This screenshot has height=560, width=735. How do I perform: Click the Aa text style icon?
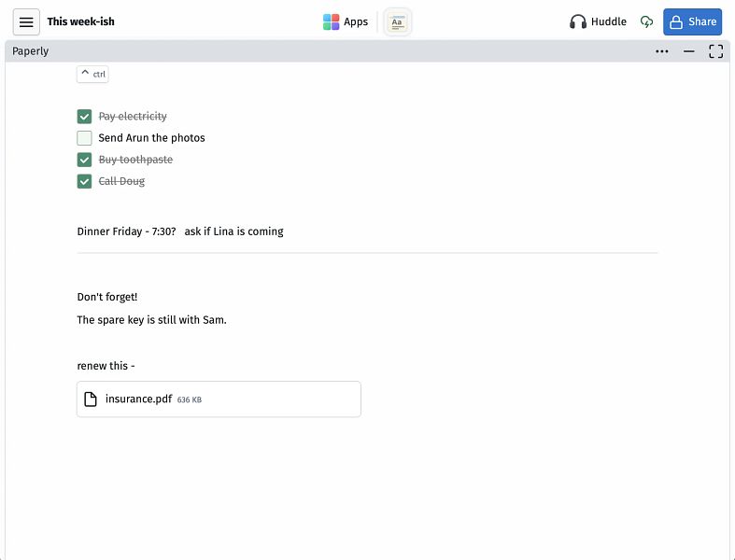click(x=398, y=21)
